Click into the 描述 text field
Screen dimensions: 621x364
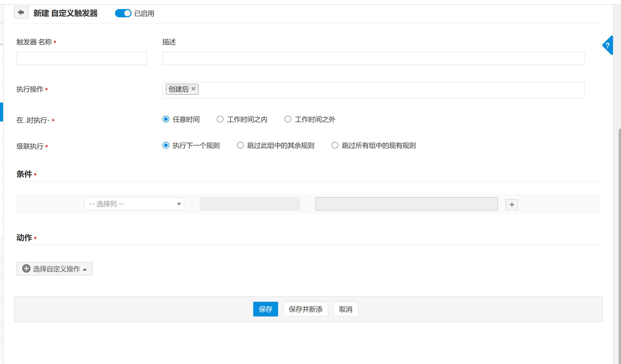373,58
